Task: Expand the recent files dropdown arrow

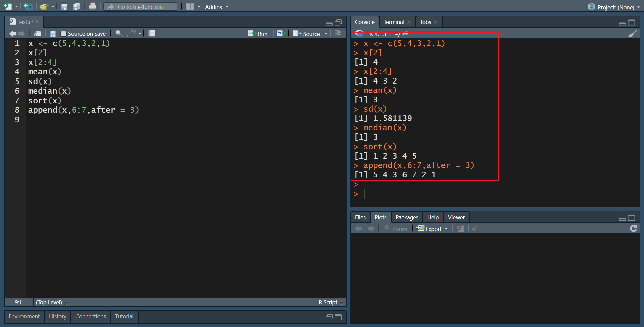Action: click(x=53, y=7)
